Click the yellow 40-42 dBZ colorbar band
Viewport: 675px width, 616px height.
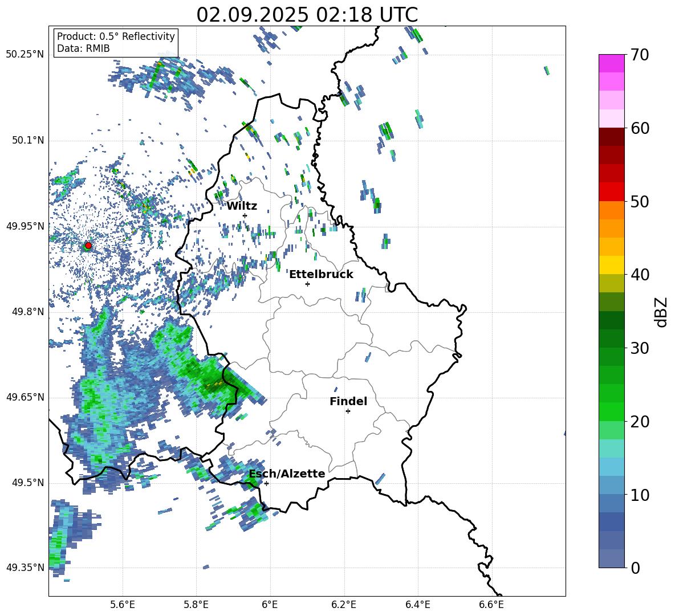tap(611, 265)
